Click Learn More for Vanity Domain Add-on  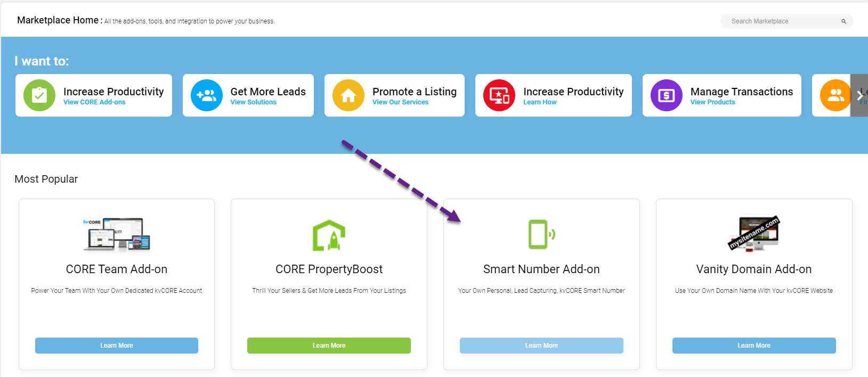click(x=754, y=346)
